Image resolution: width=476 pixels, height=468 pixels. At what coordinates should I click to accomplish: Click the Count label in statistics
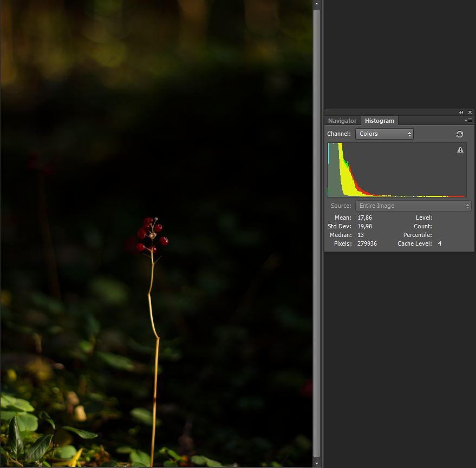422,226
